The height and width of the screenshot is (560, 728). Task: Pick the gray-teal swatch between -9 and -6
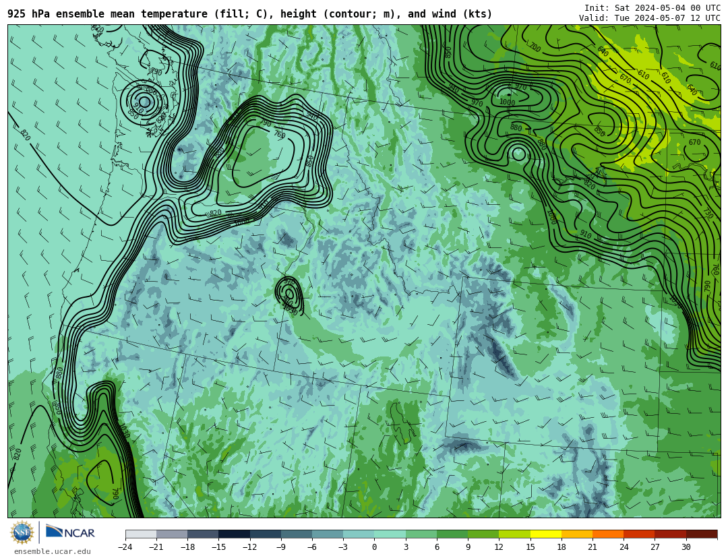(x=296, y=534)
